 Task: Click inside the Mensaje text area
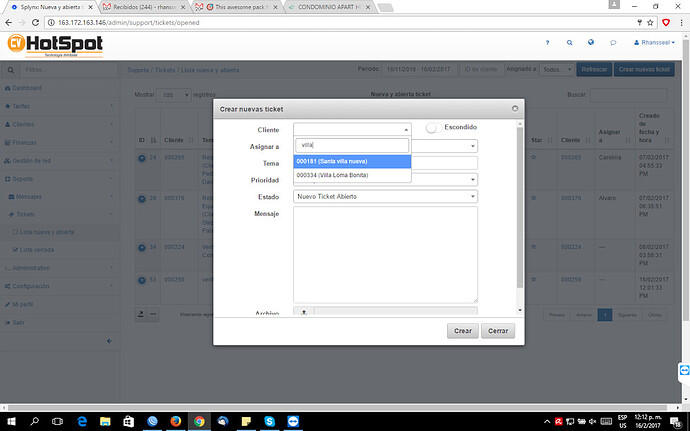(x=385, y=254)
